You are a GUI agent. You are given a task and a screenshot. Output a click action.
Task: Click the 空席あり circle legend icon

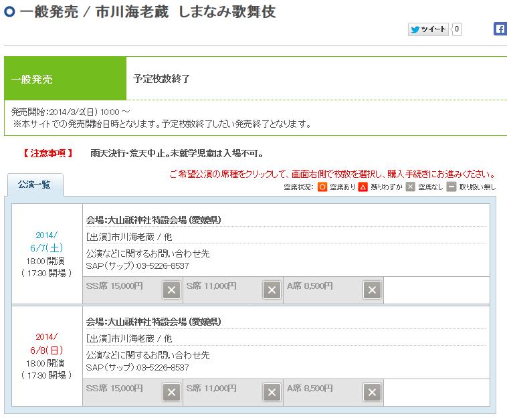coord(322,187)
